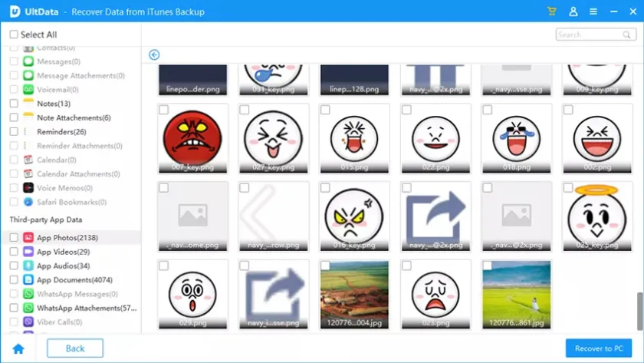Tick the Notes(13) checkbox
Viewport: 644px width, 363px height.
14,104
